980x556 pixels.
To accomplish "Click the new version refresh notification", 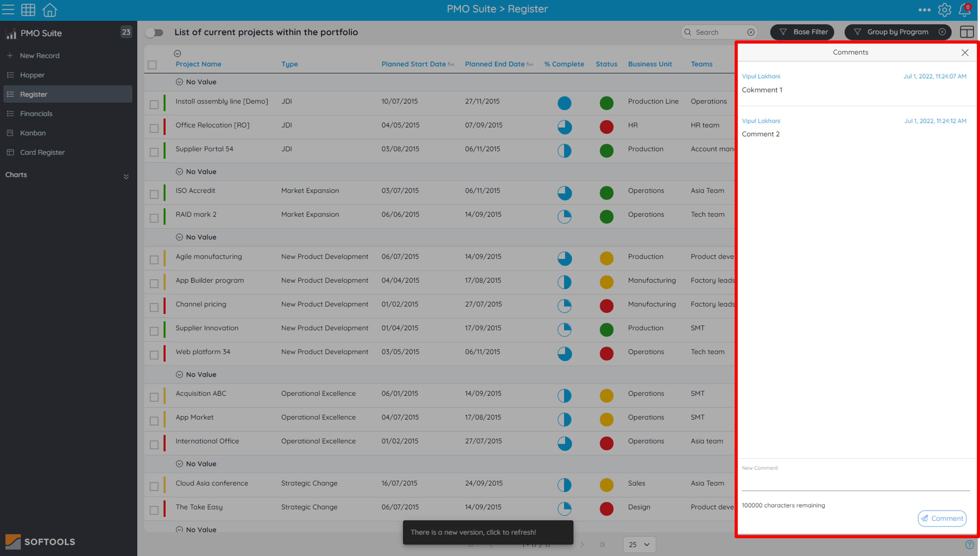I will [x=488, y=532].
